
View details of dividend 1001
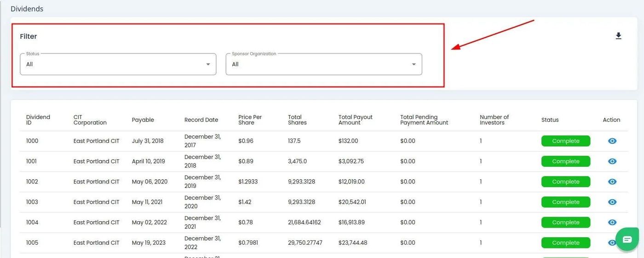tap(612, 161)
